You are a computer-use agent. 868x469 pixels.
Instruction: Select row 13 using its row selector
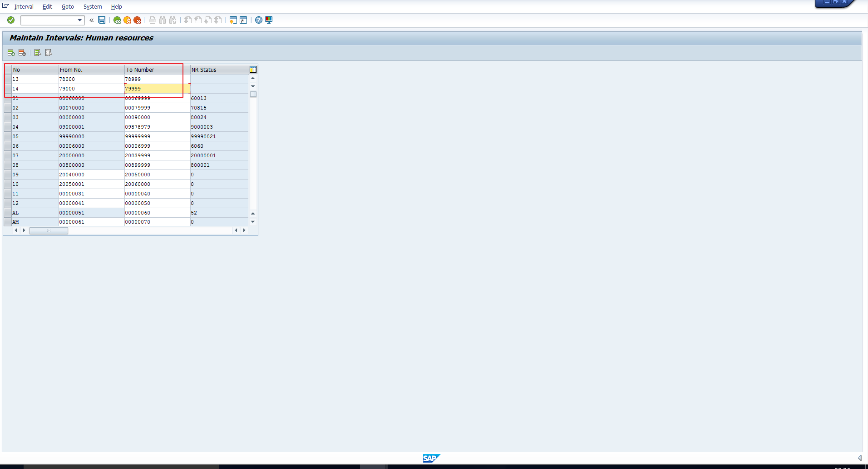click(x=8, y=79)
